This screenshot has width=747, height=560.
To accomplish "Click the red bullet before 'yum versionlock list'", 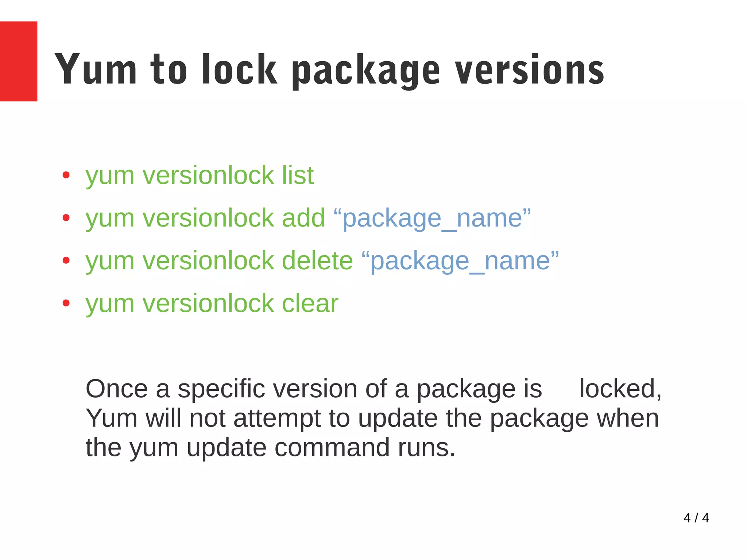I will (x=66, y=175).
